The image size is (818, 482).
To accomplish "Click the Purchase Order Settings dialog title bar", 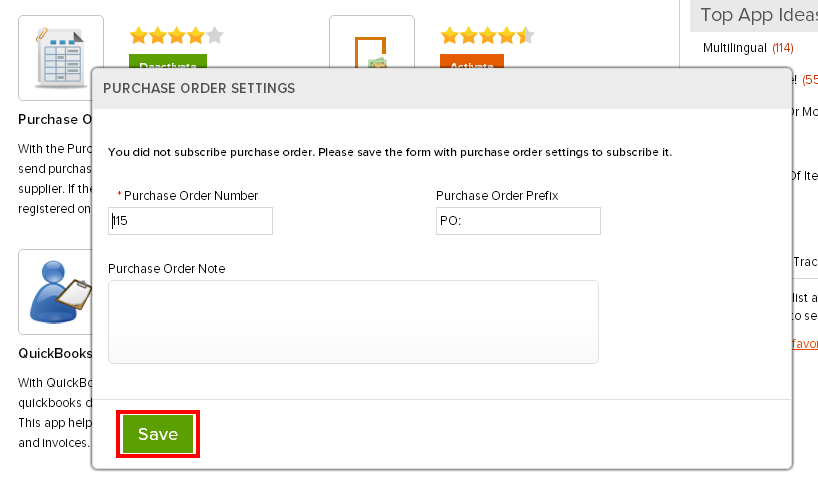I will pos(442,88).
